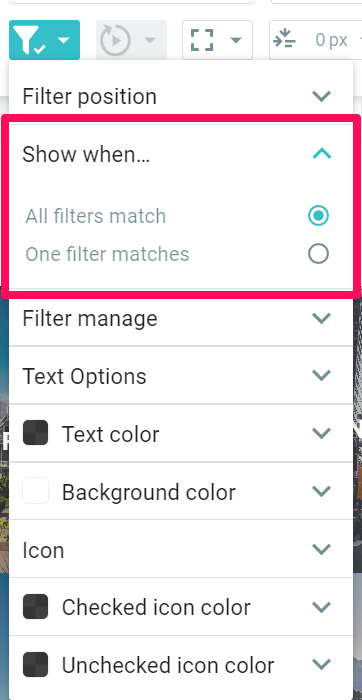362x700 pixels.
Task: Click the fullscreen brackets icon
Action: 202,40
